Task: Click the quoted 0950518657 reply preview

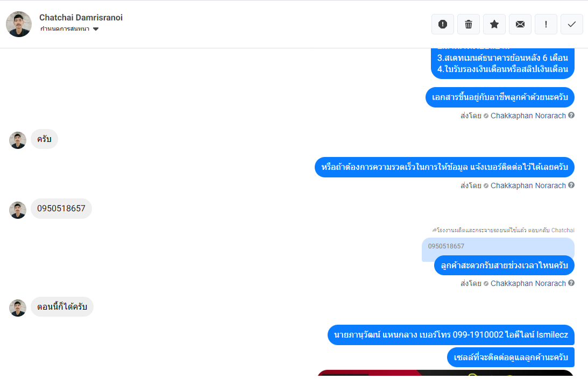Action: [x=498, y=247]
